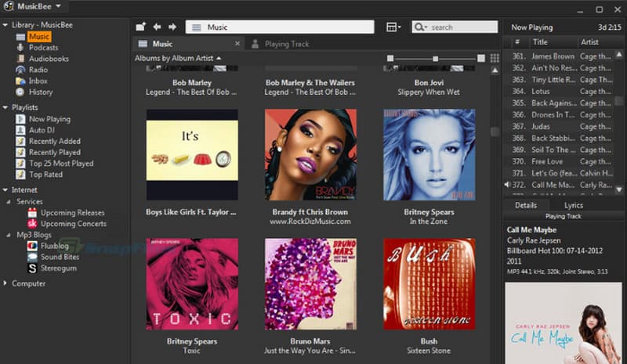This screenshot has width=627, height=364.
Task: Select Bruno Mars album cover
Action: pos(310,284)
